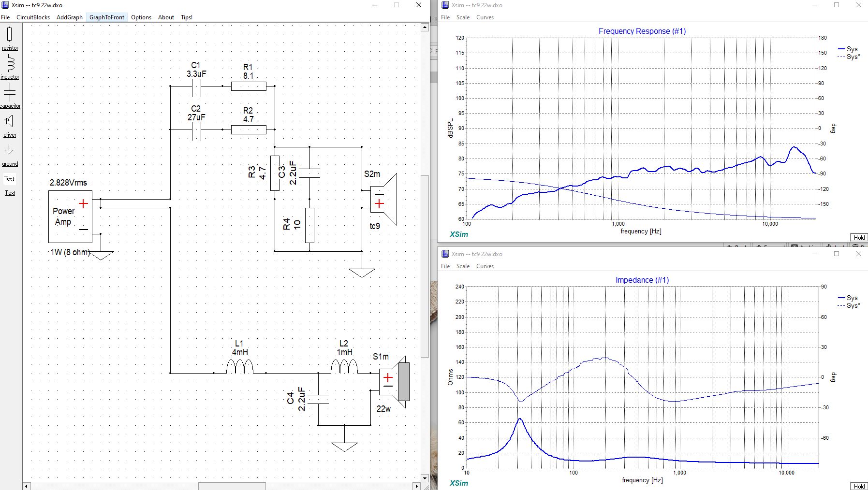Click Sys° phase legend in Frequency Response graph
Screen dimensions: 868x490
coord(848,57)
